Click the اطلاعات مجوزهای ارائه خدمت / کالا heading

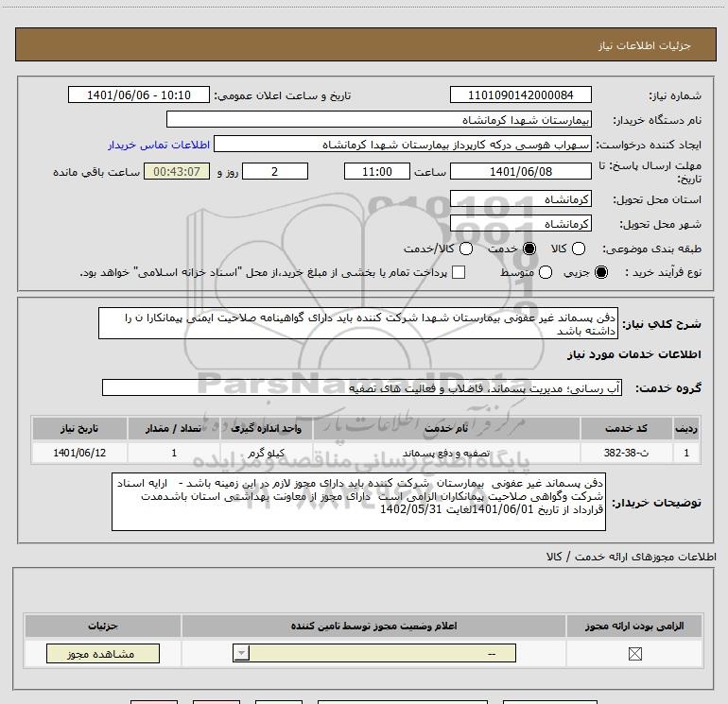pyautogui.click(x=631, y=557)
